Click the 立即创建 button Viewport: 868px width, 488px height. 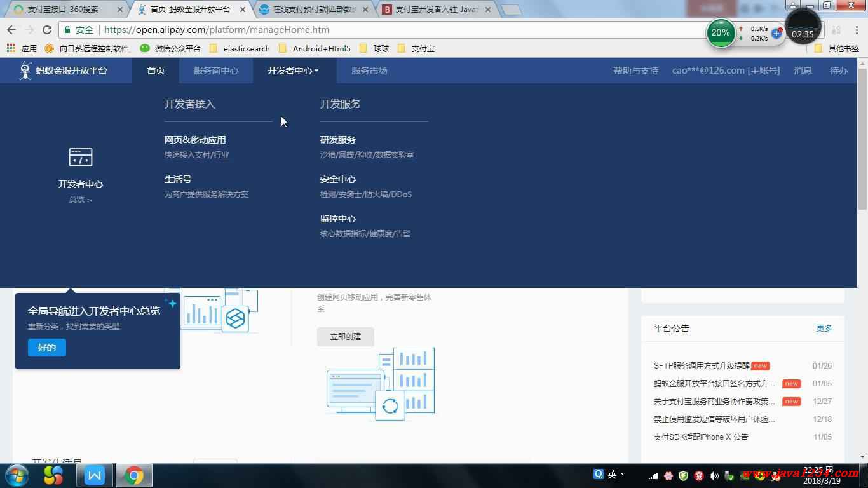point(346,337)
